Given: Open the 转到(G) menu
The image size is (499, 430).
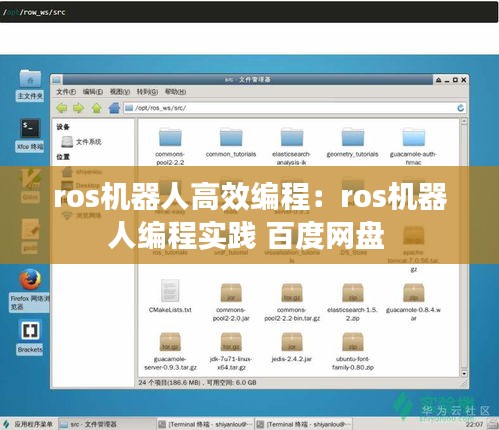Looking at the screenshot, I should click(x=147, y=91).
